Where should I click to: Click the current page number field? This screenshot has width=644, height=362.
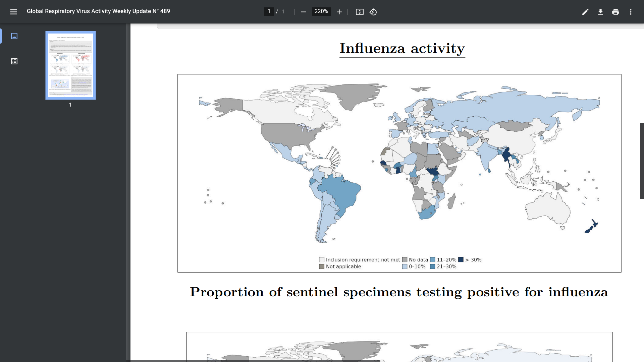click(269, 11)
